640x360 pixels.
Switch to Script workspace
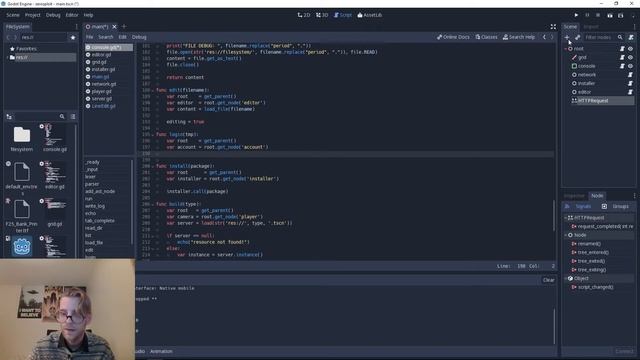[343, 15]
